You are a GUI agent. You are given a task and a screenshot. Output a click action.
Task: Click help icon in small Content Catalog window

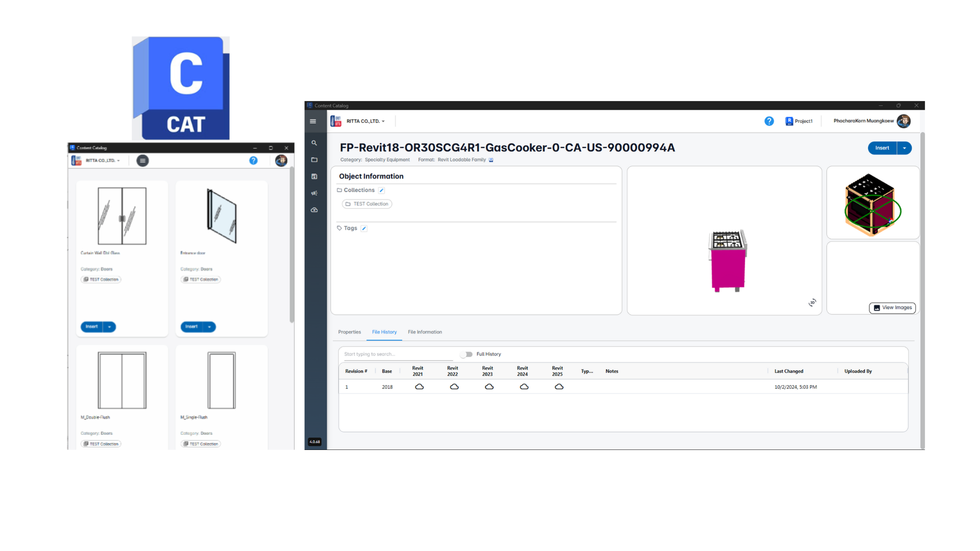click(x=253, y=161)
